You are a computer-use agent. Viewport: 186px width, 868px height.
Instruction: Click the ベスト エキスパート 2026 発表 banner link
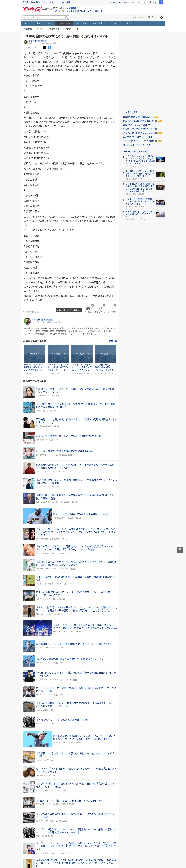pos(47,2)
